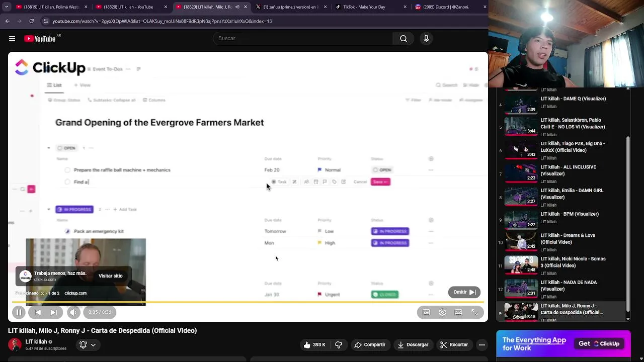644x362 pixels.
Task: Switch to the X sañuu tab
Action: tap(291, 7)
